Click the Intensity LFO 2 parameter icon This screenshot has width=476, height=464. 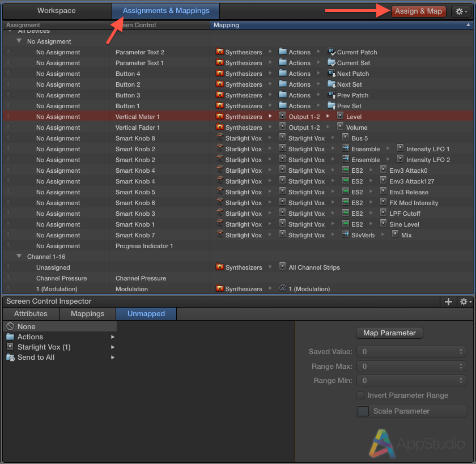click(x=401, y=159)
